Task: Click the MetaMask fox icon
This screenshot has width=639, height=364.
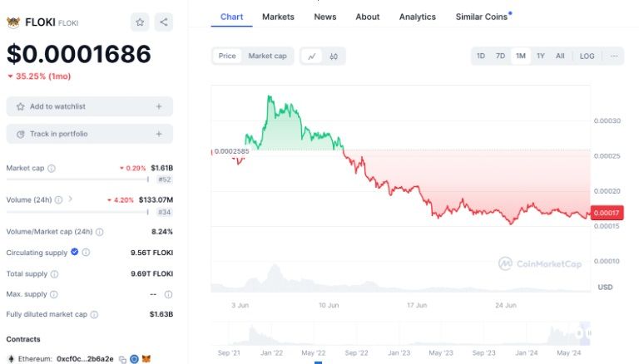Action: pos(146,359)
